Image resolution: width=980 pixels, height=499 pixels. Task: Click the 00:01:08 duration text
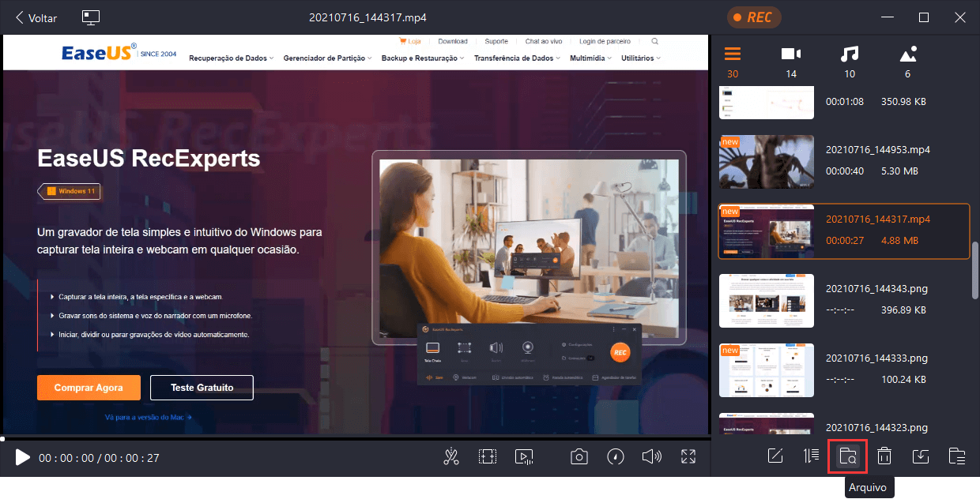[845, 102]
